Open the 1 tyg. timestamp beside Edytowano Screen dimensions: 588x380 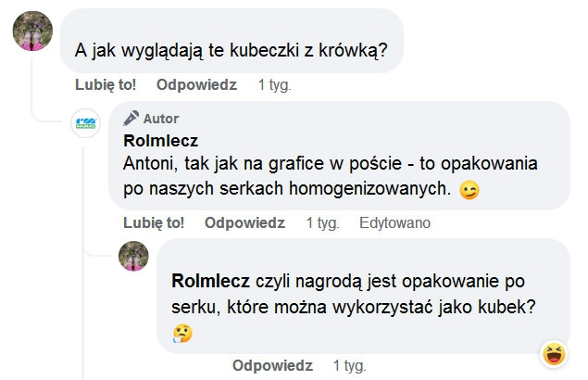click(322, 223)
